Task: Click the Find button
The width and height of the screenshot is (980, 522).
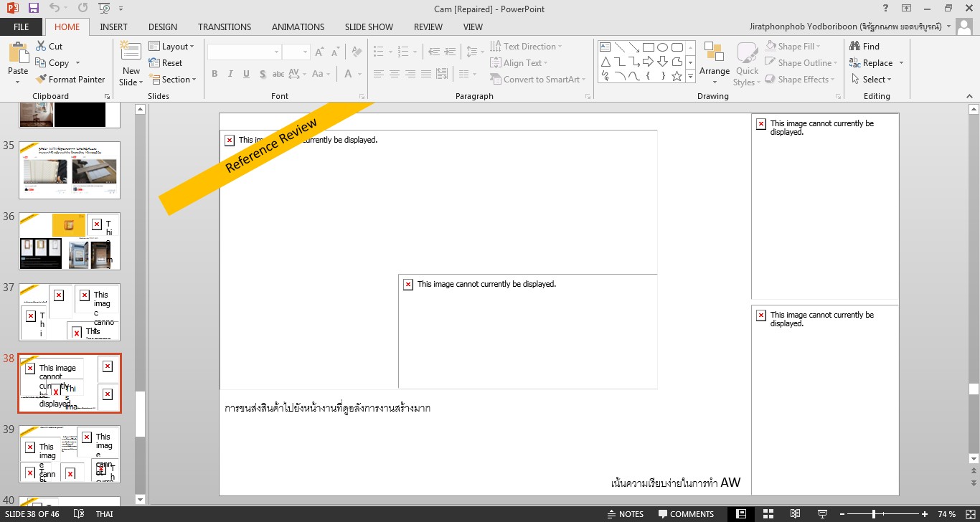Action: (864, 46)
